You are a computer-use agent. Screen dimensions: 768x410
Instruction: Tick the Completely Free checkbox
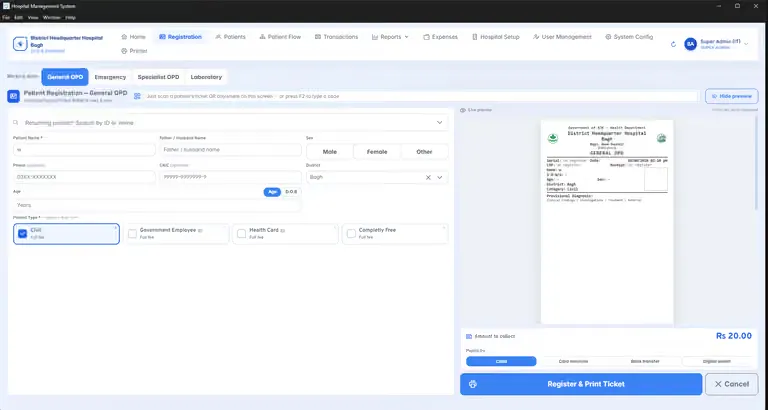click(351, 234)
